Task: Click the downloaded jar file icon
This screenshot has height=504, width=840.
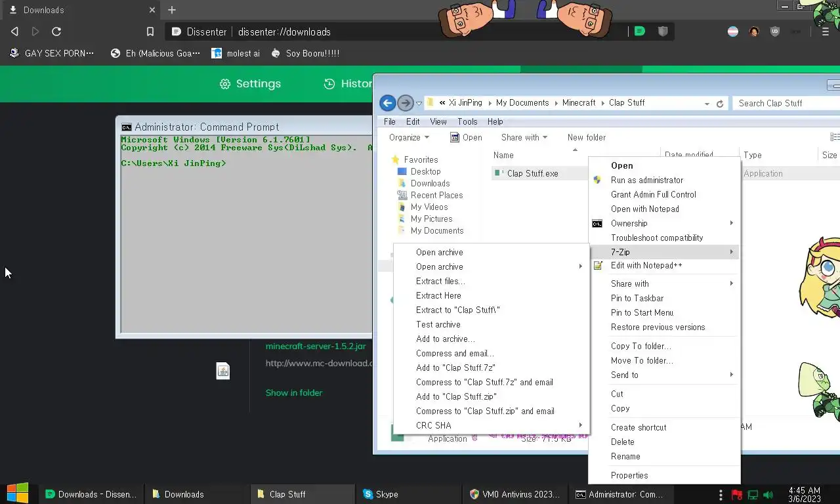Action: click(223, 371)
